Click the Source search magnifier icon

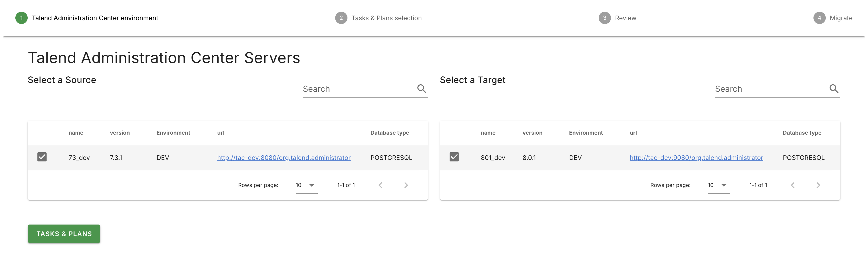pos(421,88)
